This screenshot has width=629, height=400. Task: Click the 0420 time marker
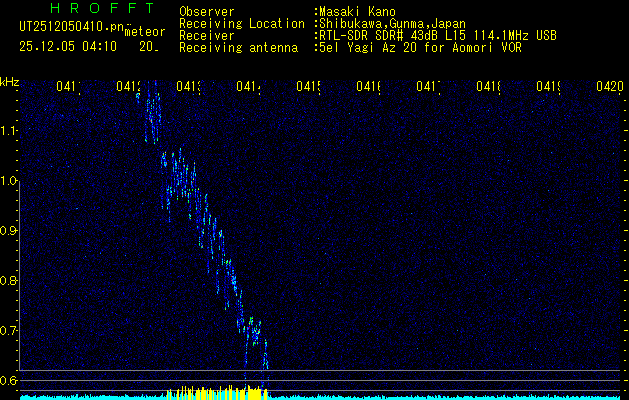[609, 87]
